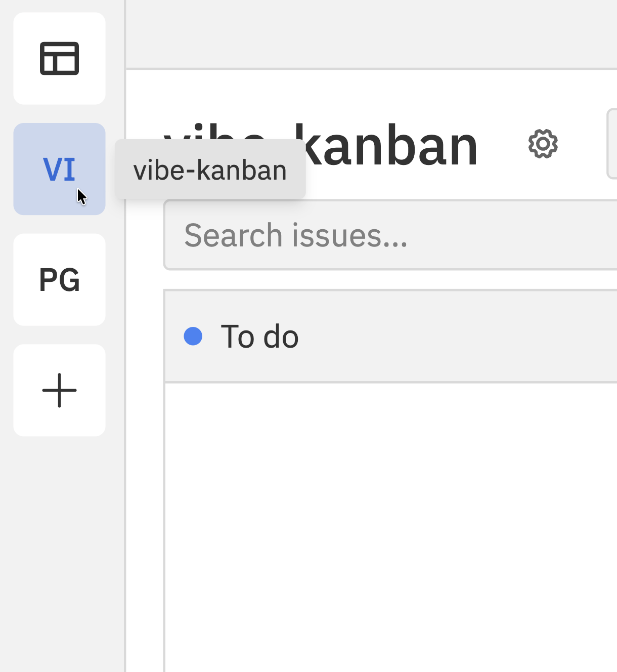Add a new project with plus icon
The height and width of the screenshot is (672, 617).
[x=59, y=390]
